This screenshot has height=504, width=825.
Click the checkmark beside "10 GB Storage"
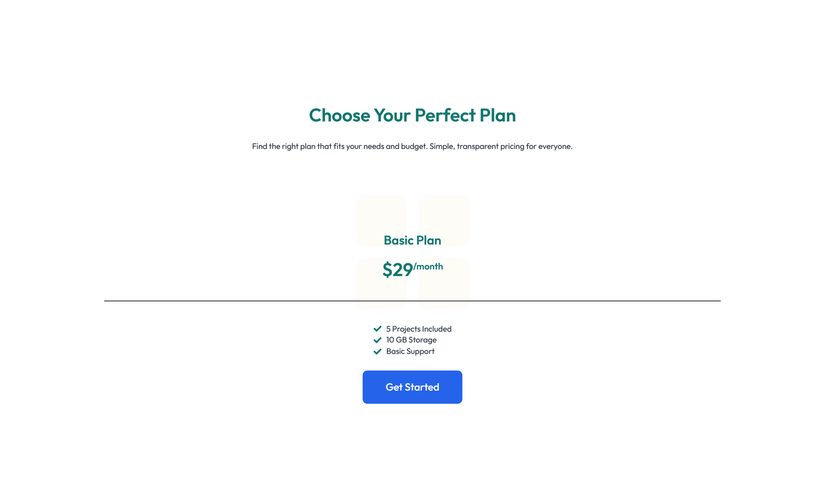click(x=377, y=340)
